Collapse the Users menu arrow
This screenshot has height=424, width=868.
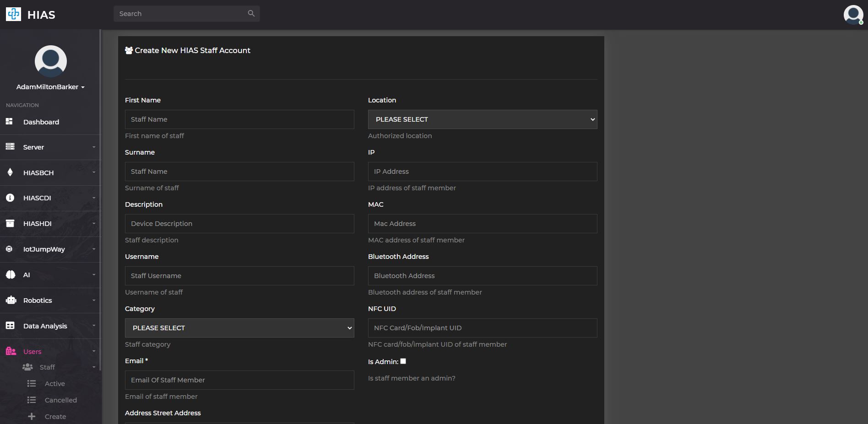coord(94,351)
